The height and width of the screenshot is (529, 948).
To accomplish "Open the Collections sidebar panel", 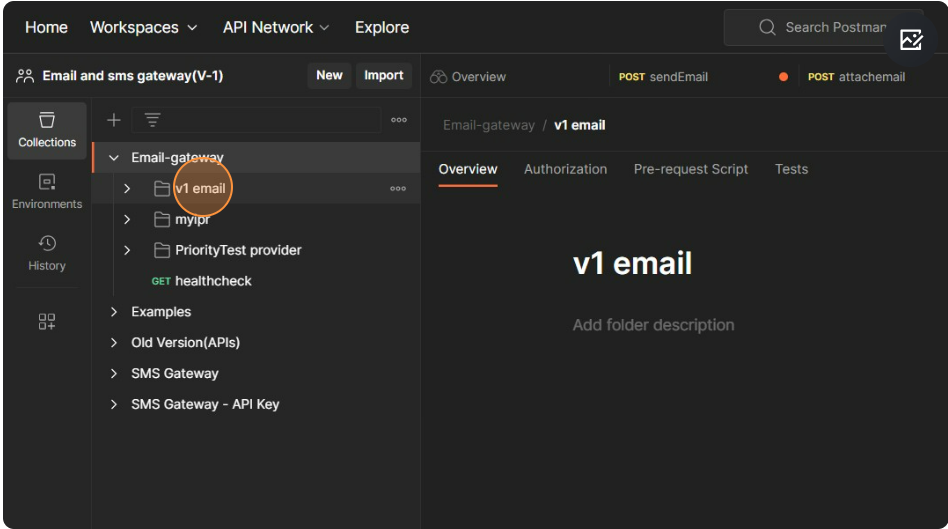I will tap(47, 130).
